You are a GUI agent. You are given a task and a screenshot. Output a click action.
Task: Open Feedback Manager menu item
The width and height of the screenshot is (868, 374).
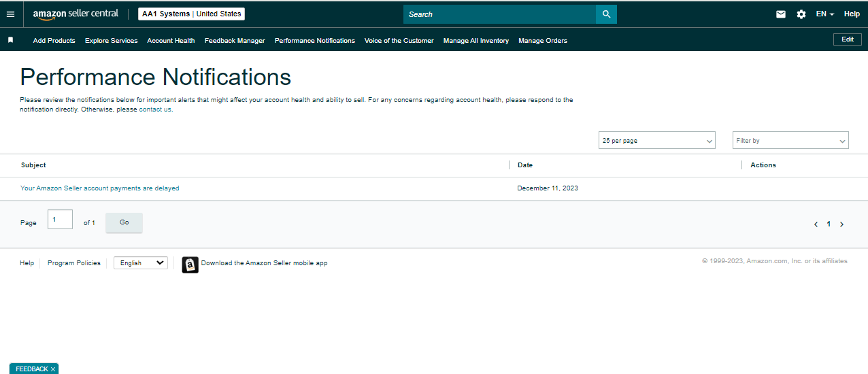[235, 41]
